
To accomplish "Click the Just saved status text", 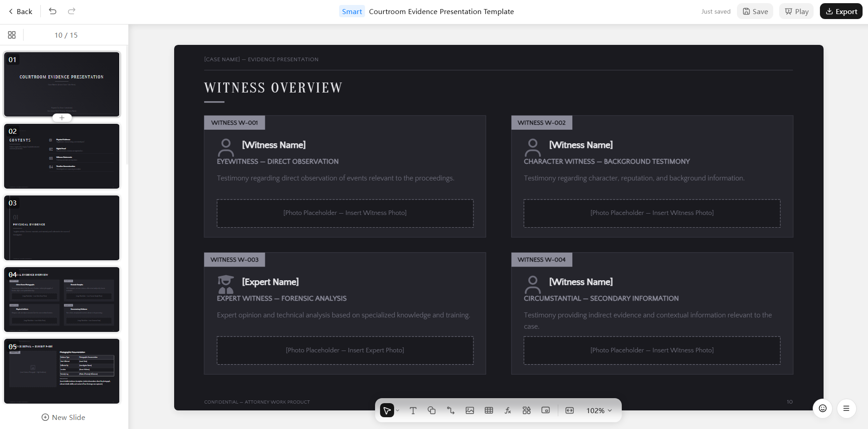I will point(716,11).
